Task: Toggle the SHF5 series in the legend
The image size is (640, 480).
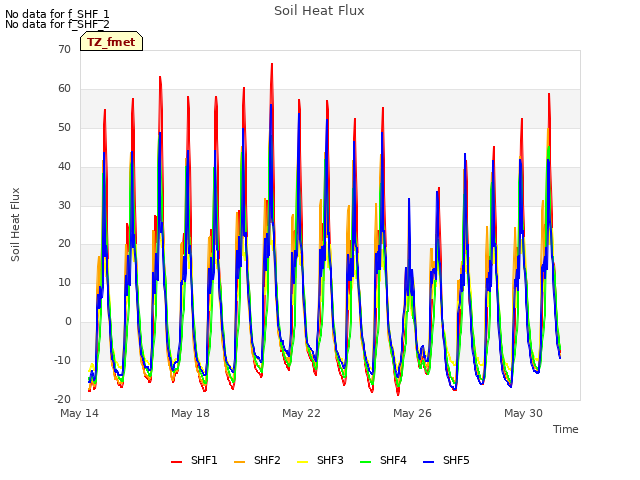Action: point(447,460)
